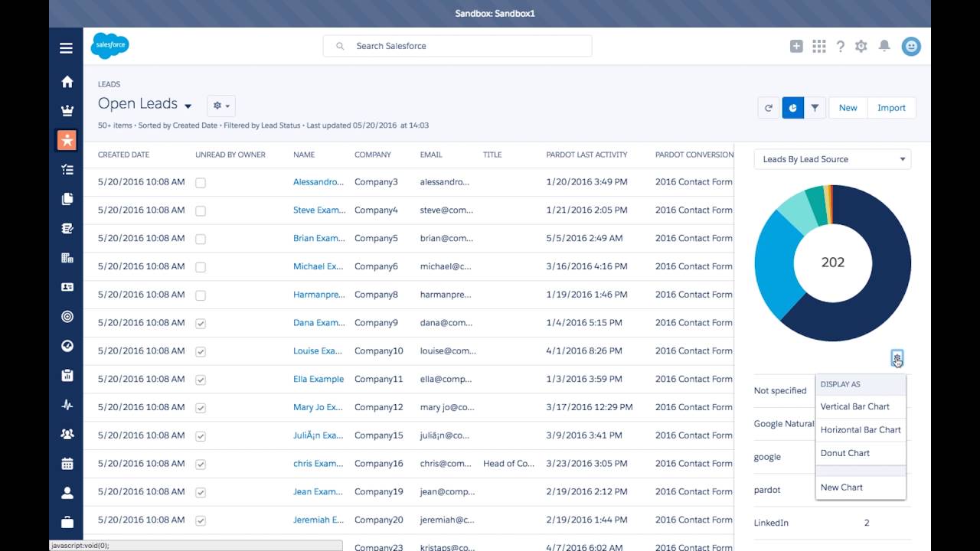Viewport: 980px width, 551px height.
Task: Click Company16 cell
Action: pyautogui.click(x=378, y=463)
